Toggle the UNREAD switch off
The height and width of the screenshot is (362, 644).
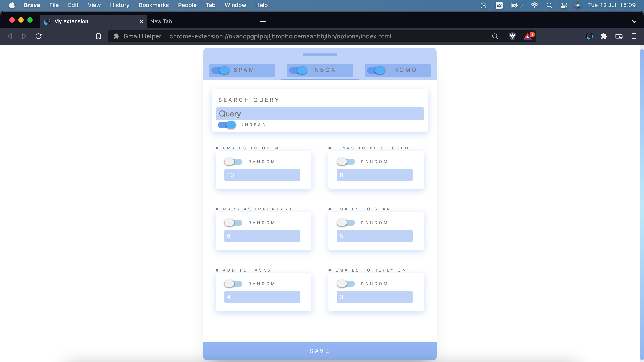click(227, 125)
